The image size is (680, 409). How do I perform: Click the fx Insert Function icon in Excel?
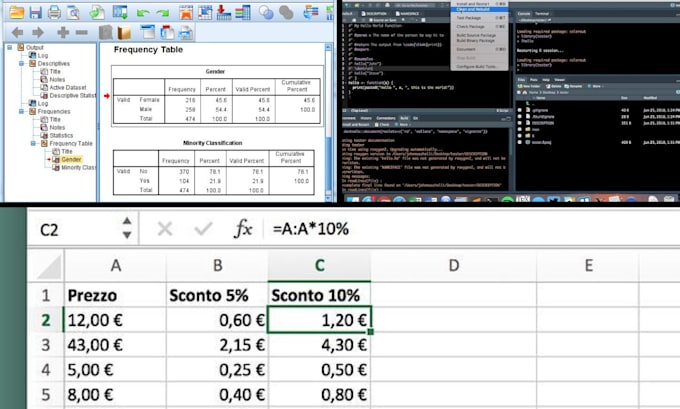(243, 229)
